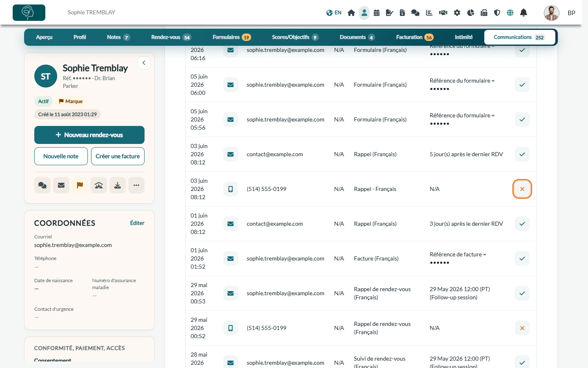Open the notifications bell
Viewport: 588px width, 368px height.
coord(523,13)
